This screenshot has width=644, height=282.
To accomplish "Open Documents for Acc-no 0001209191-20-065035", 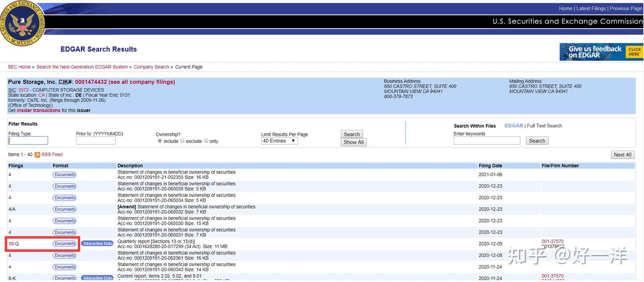I will [x=64, y=186].
